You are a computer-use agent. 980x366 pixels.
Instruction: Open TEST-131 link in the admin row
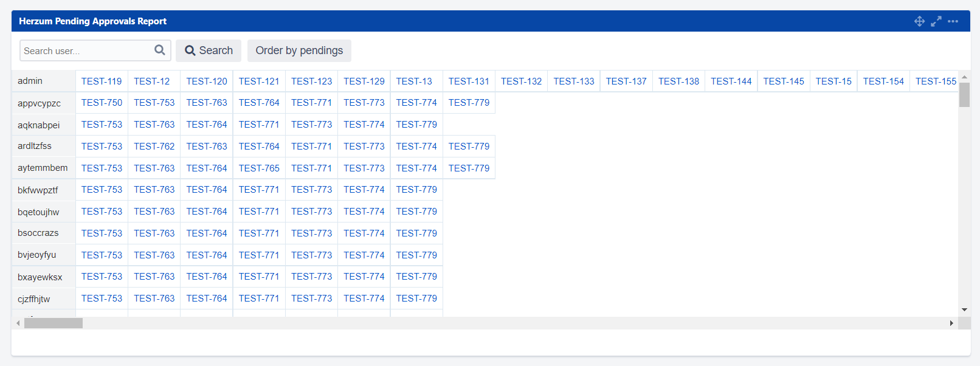pyautogui.click(x=469, y=81)
